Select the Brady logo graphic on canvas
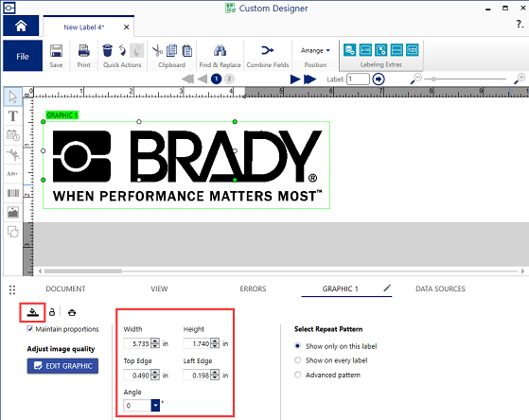This screenshot has width=529, height=420. 186,166
